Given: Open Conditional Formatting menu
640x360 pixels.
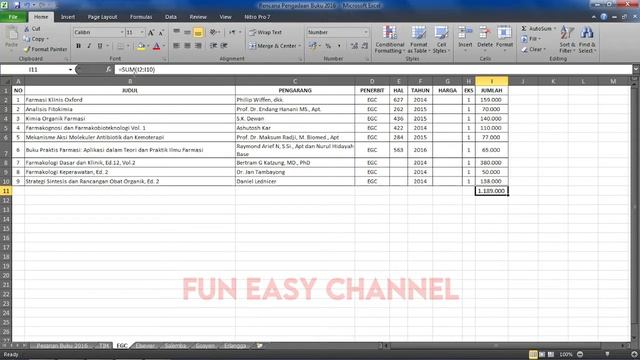Looking at the screenshot, I should [x=390, y=39].
